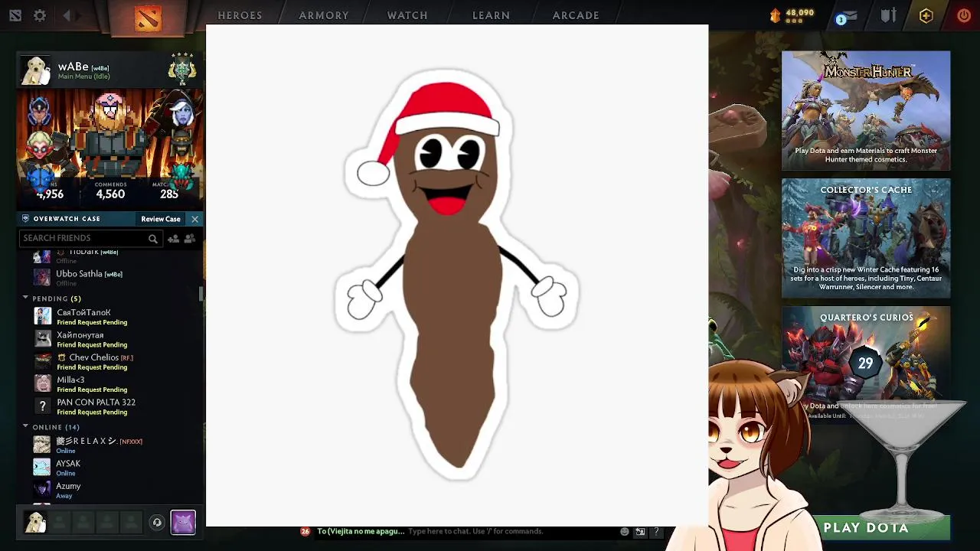Click wABe's dog profile avatar

coord(35,70)
